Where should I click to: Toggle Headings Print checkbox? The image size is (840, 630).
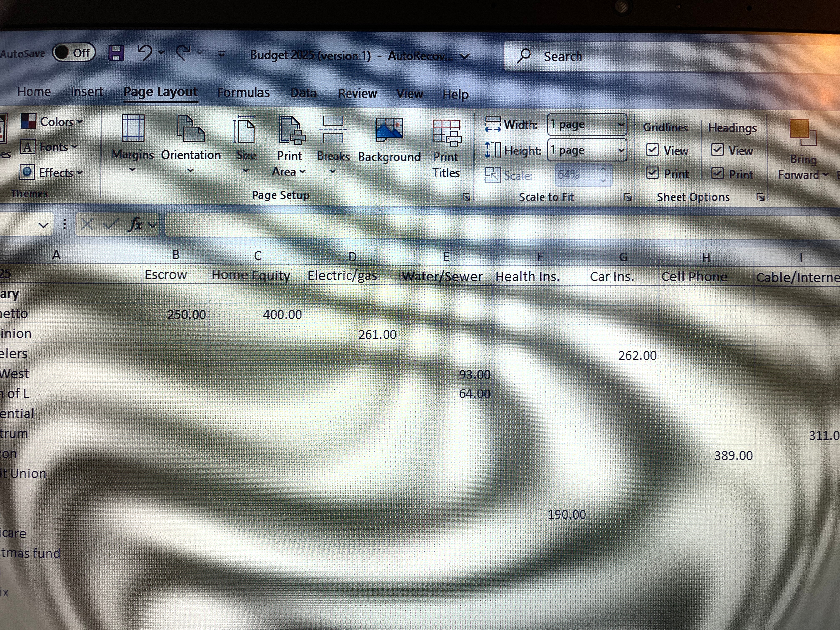tap(717, 174)
